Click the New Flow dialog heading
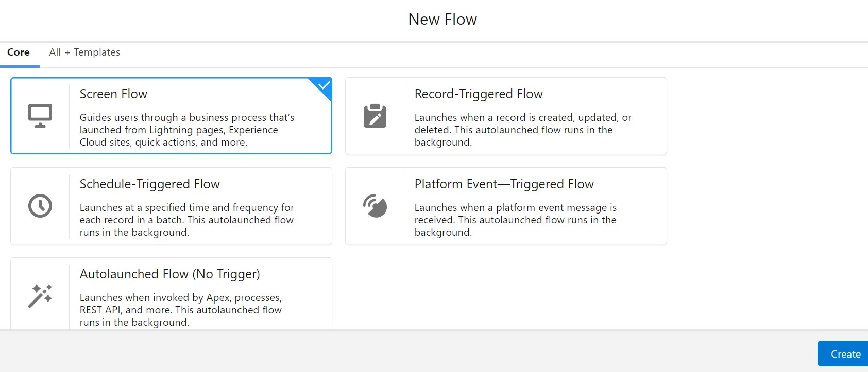This screenshot has height=372, width=868. pos(442,20)
